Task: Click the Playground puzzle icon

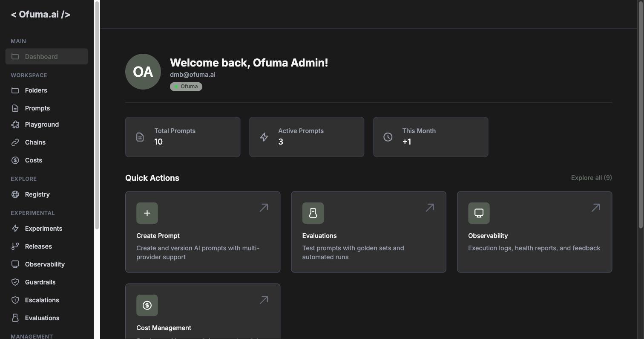Action: coord(15,125)
